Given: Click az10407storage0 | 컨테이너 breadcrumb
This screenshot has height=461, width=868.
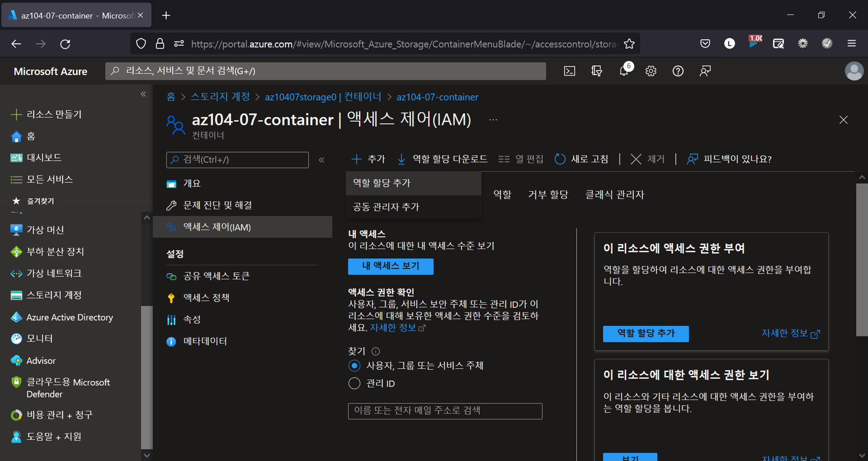Looking at the screenshot, I should pos(323,97).
